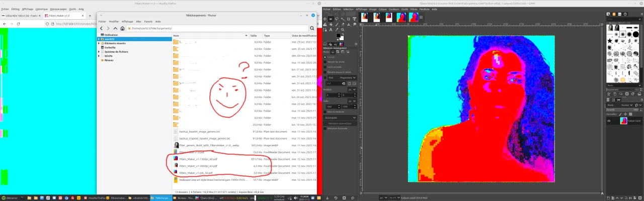This screenshot has width=644, height=201.
Task: Select file Filters_Maker_v1-150dpi_A0.pdf in Thunar
Action: tap(198, 159)
